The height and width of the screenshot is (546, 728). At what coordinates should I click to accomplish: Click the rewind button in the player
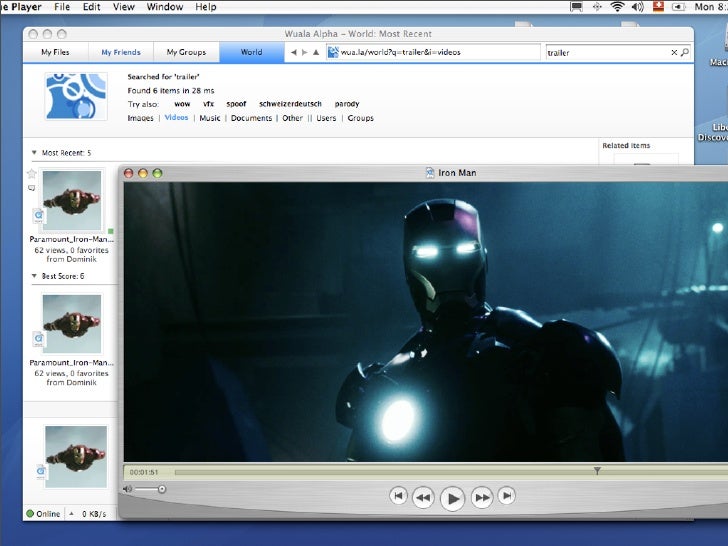coord(423,497)
